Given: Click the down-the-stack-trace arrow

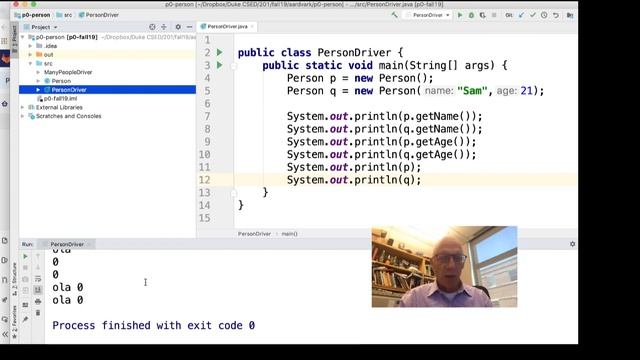Looking at the screenshot, I should click(38, 268).
